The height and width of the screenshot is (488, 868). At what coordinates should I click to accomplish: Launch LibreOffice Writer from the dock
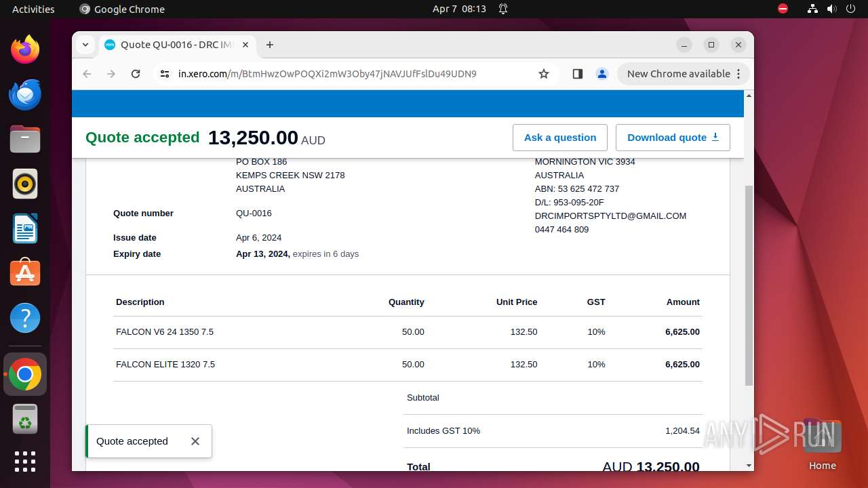25,228
